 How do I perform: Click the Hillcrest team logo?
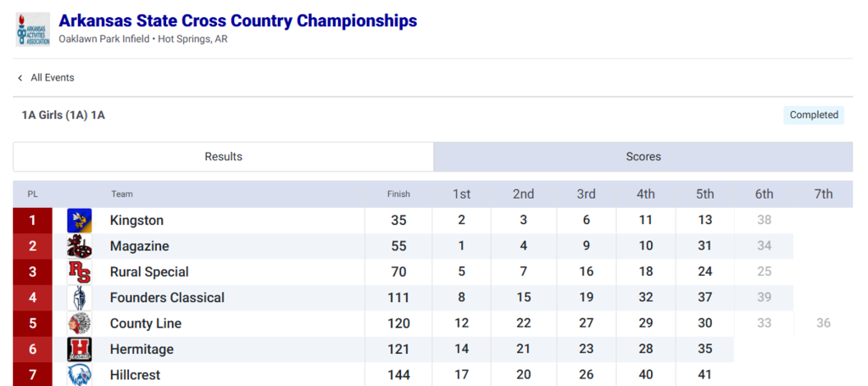pyautogui.click(x=80, y=374)
